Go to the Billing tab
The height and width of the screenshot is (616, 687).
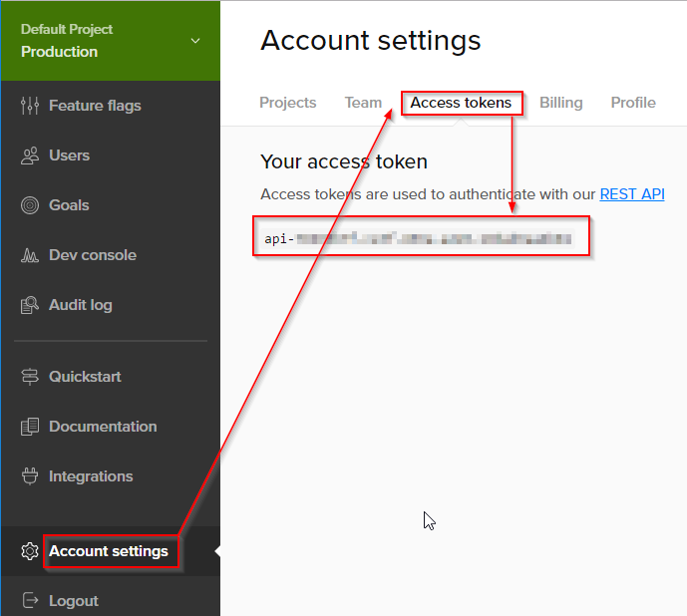pos(560,103)
